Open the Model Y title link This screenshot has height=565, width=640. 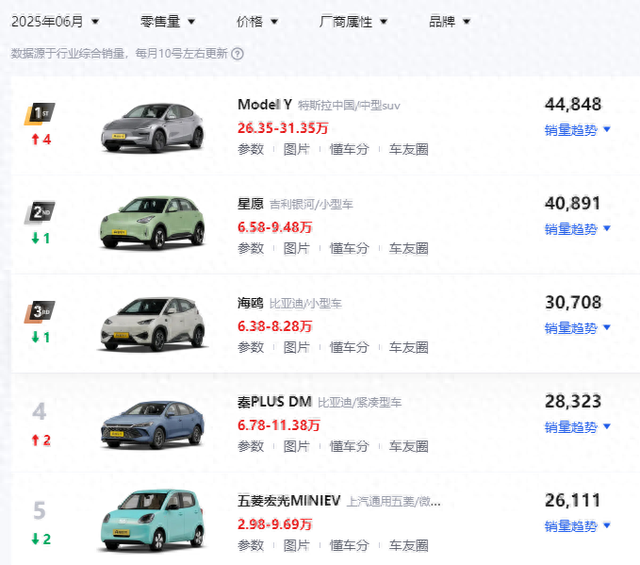point(265,105)
